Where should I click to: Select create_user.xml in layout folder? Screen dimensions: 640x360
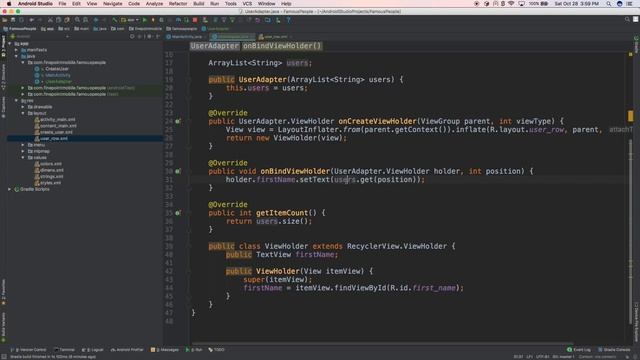pos(56,132)
